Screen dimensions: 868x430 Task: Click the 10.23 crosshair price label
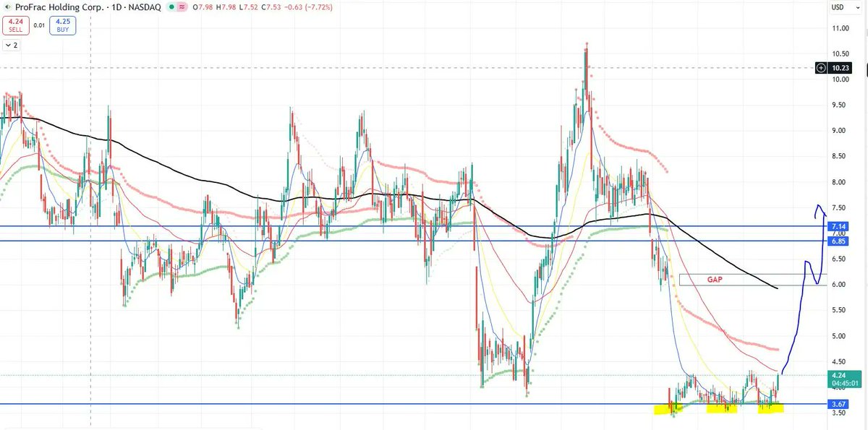click(841, 68)
